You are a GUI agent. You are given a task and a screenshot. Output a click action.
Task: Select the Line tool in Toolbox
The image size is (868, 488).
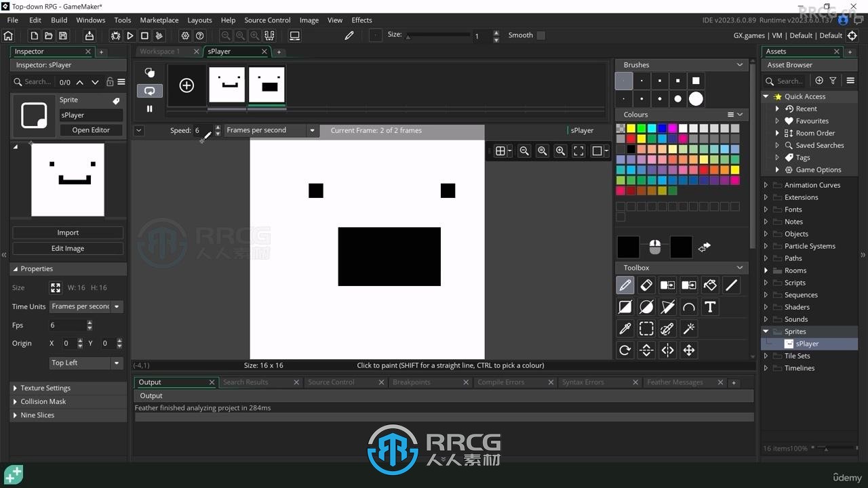coord(731,285)
